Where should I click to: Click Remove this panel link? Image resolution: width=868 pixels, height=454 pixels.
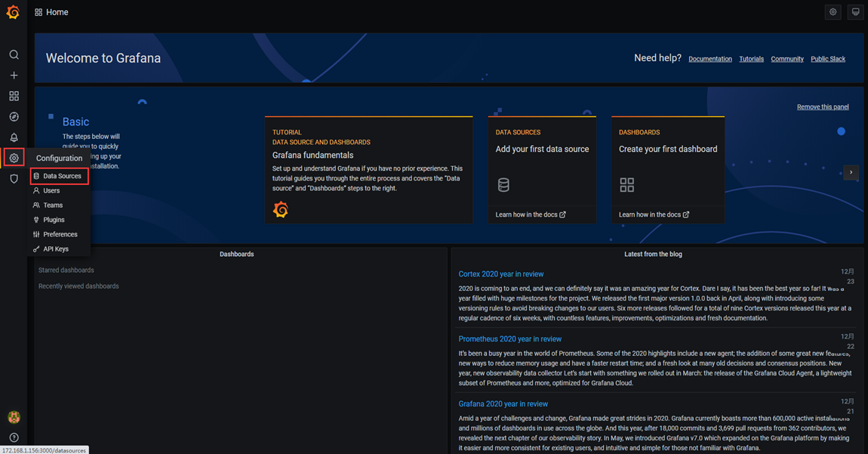click(823, 107)
